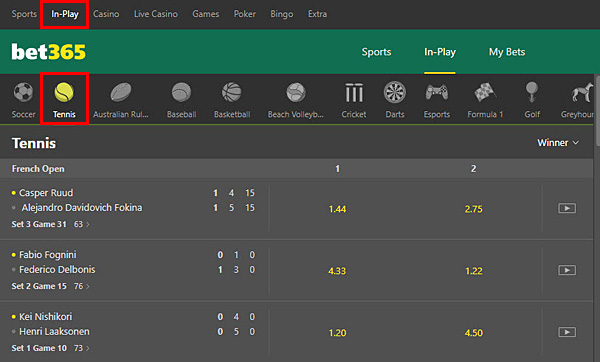Screen dimensions: 600x362
Task: Open the Live Casino menu item
Action: pos(156,14)
